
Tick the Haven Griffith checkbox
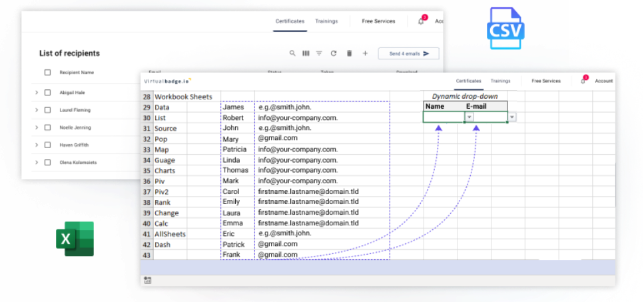click(x=48, y=145)
